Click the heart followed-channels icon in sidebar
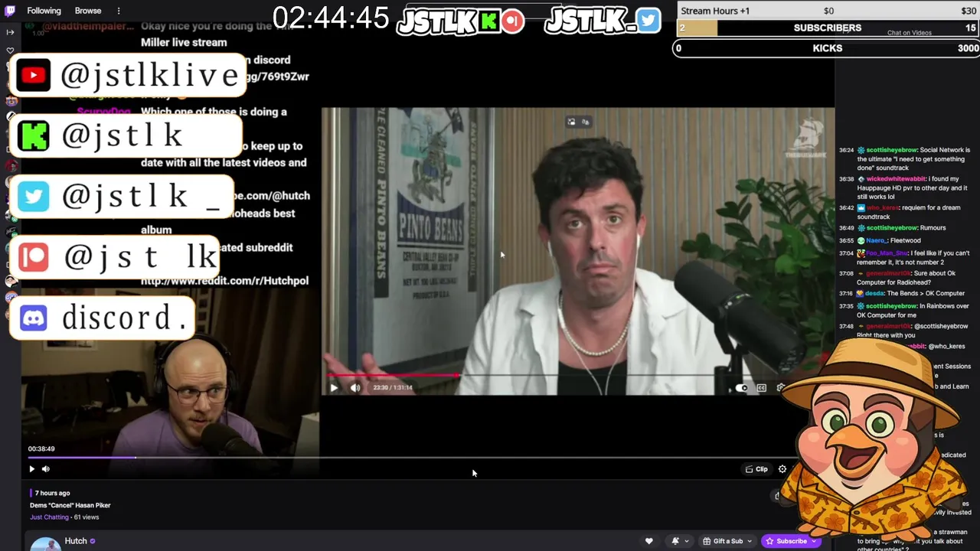 (10, 51)
